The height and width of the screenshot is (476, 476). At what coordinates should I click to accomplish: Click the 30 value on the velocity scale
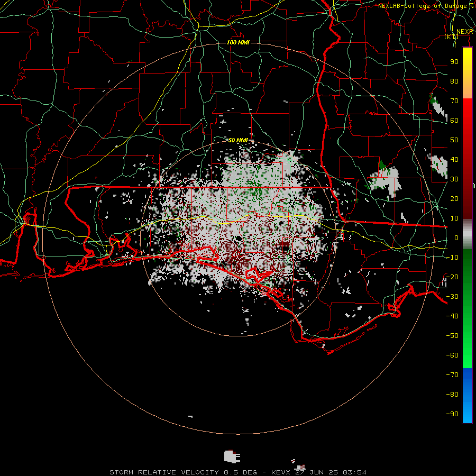454,179
